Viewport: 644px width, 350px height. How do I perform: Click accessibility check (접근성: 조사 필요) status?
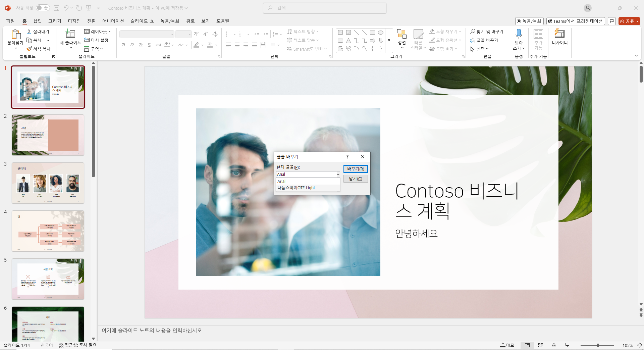77,345
